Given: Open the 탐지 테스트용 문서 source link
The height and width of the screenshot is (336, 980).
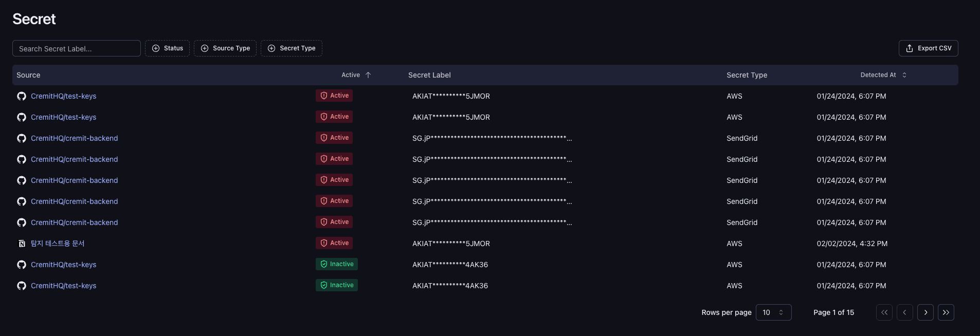Looking at the screenshot, I should tap(58, 244).
